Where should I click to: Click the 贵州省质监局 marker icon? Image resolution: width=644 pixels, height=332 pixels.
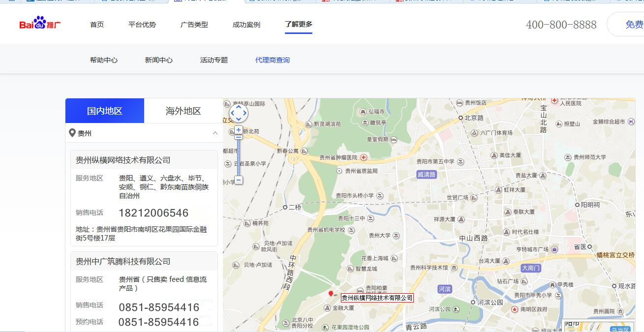pyautogui.click(x=339, y=171)
